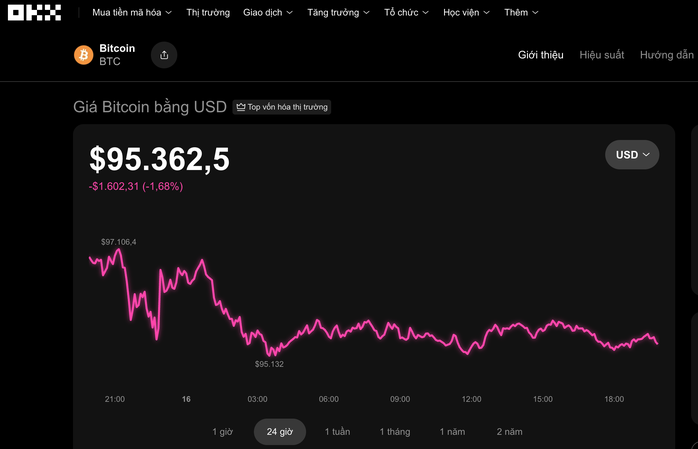Viewport: 698px width, 449px height.
Task: Show the 1 năm chart range
Action: [455, 432]
